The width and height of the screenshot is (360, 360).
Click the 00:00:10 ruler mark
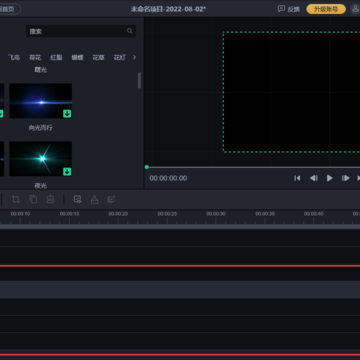pyautogui.click(x=20, y=214)
